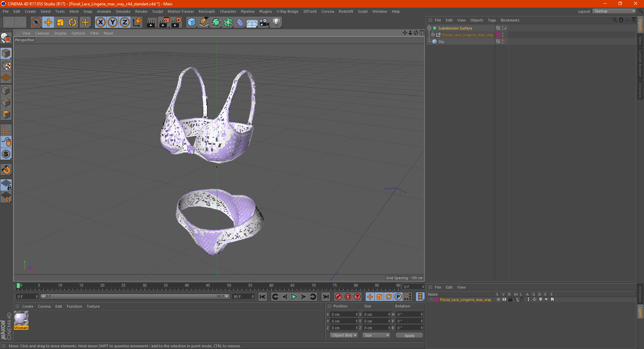This screenshot has width=644, height=349.
Task: Add a Subdivision Surface generator
Action: click(216, 22)
